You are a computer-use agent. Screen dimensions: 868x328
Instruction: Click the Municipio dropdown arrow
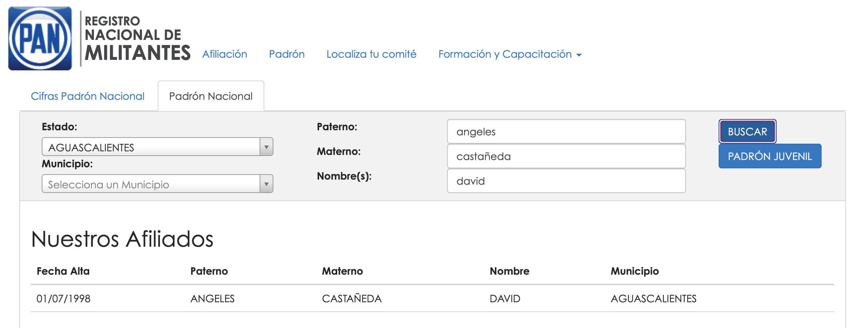pyautogui.click(x=266, y=184)
